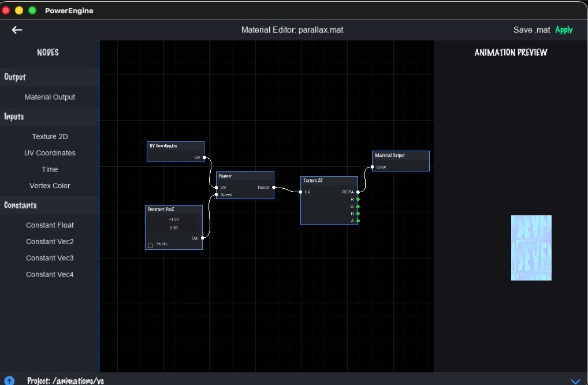This screenshot has height=385, width=588.
Task: Click the ANIMATION PREVIEW heading
Action: pyautogui.click(x=511, y=53)
